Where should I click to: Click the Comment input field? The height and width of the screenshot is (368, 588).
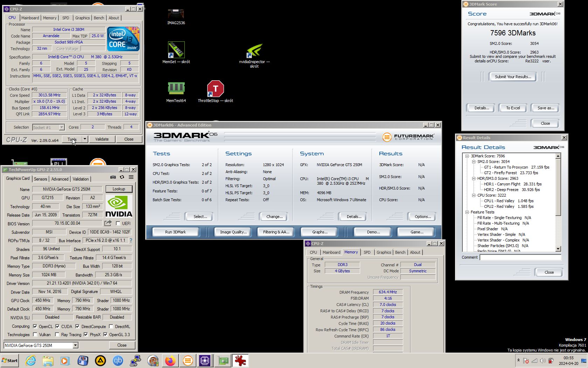coord(520,257)
